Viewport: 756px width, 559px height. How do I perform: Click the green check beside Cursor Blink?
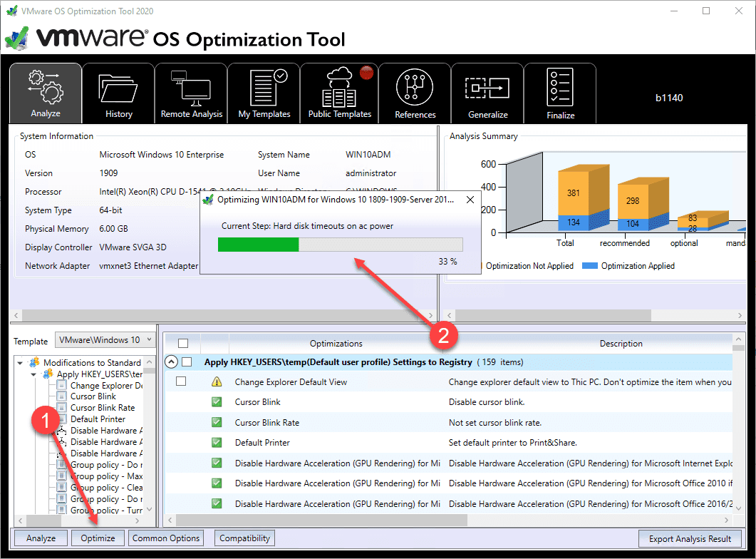click(x=217, y=401)
